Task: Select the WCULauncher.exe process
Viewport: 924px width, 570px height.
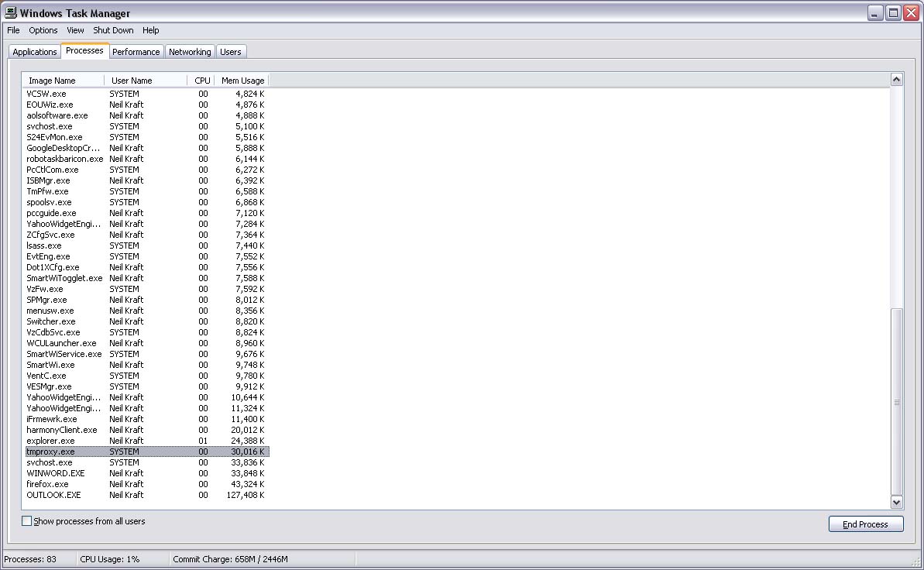Action: tap(147, 343)
